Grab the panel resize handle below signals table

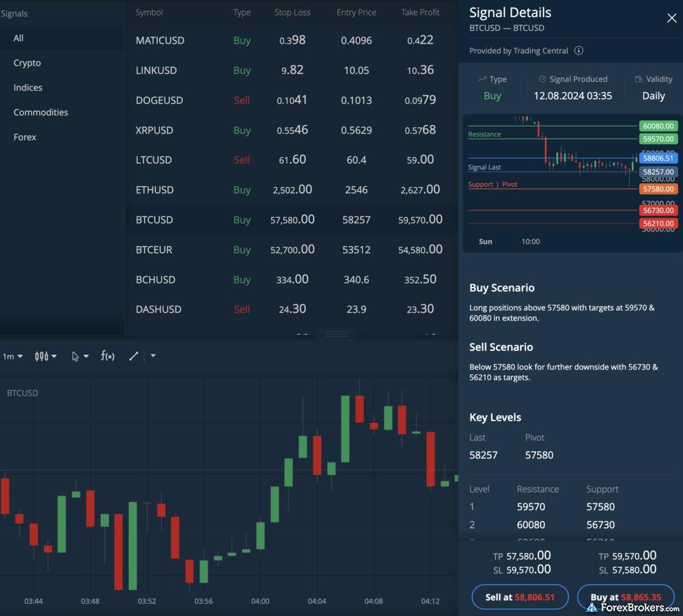(x=335, y=334)
